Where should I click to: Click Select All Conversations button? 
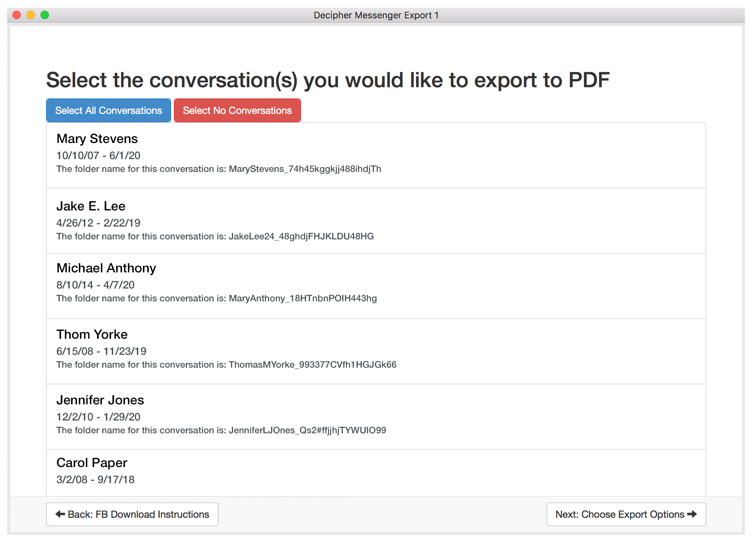108,110
